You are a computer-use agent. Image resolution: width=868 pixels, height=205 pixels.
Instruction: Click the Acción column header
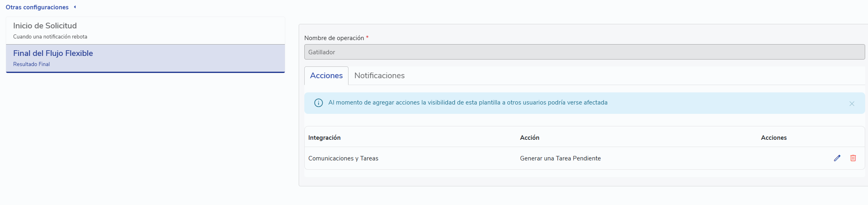point(529,138)
